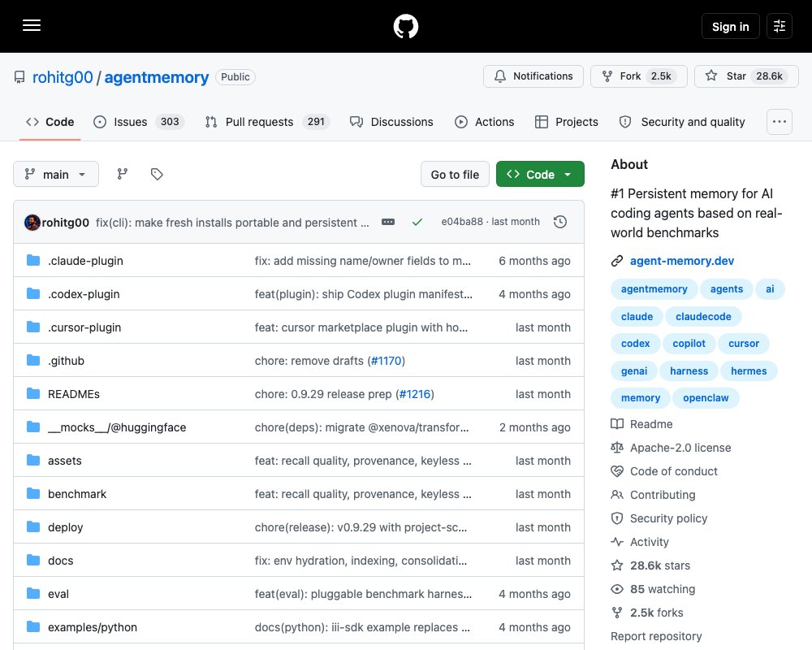This screenshot has height=650, width=812.
Task: Select the agentmemory topic tag
Action: [654, 289]
